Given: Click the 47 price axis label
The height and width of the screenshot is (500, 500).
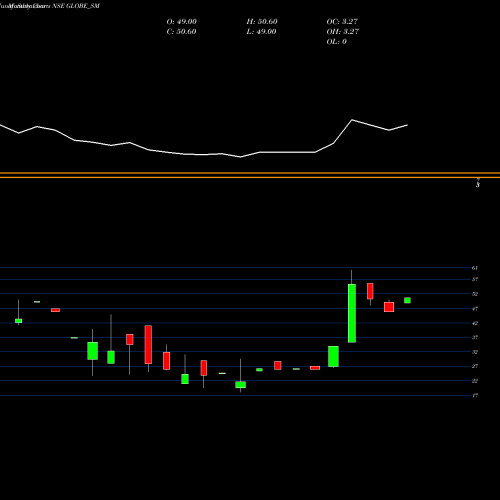Looking at the screenshot, I should click(475, 309).
